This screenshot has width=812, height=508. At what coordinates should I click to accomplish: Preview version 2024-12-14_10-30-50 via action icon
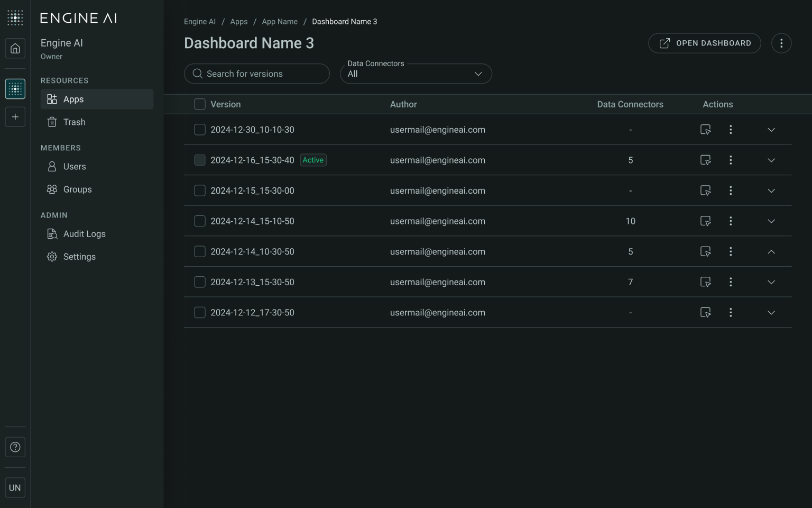(705, 251)
